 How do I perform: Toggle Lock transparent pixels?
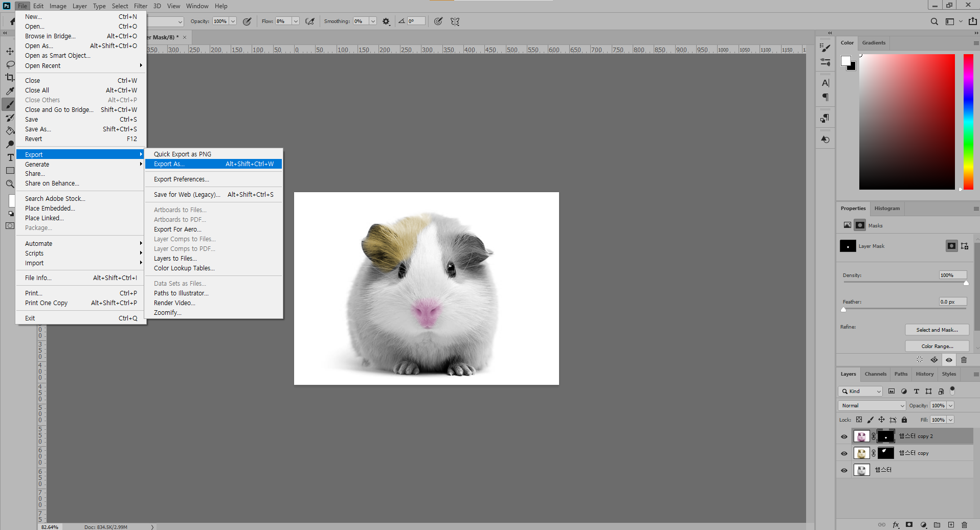pyautogui.click(x=859, y=420)
